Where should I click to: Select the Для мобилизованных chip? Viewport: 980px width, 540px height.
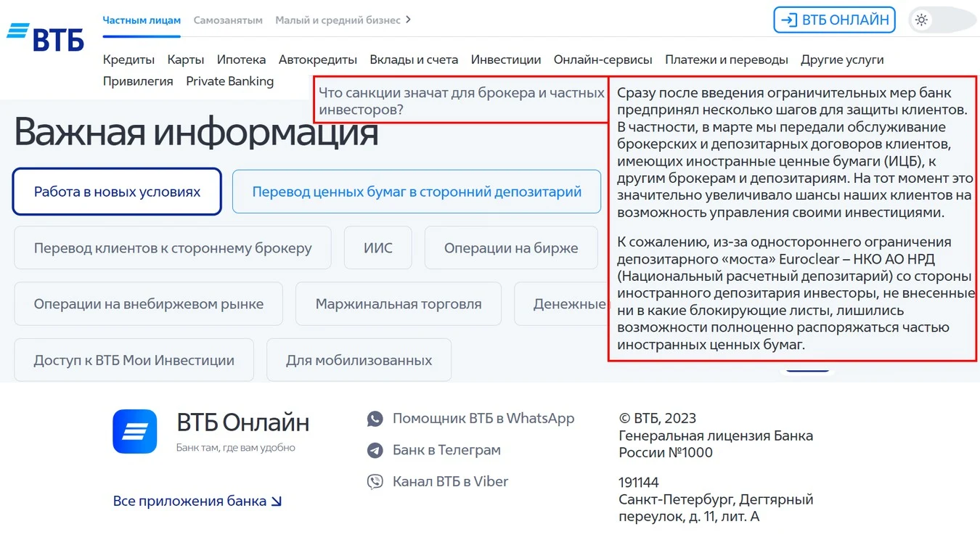(359, 360)
